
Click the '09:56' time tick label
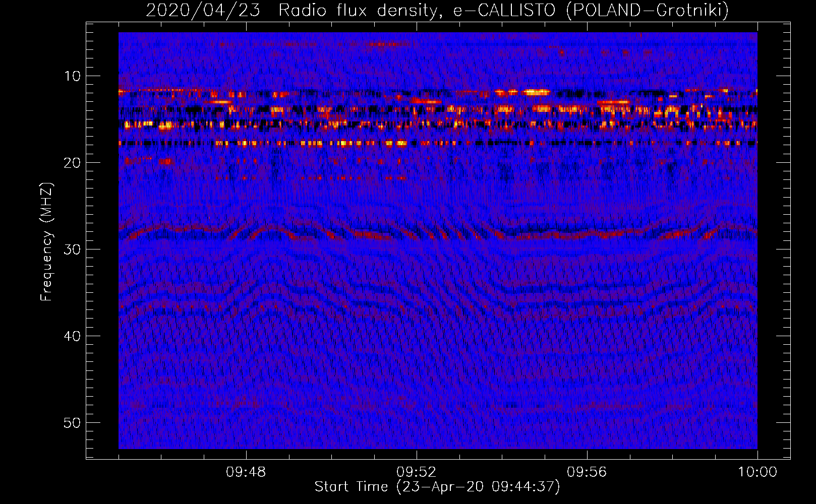[x=587, y=472]
